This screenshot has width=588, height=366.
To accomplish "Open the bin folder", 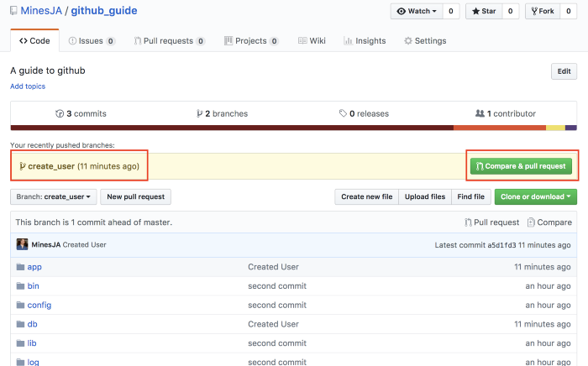I will (33, 285).
